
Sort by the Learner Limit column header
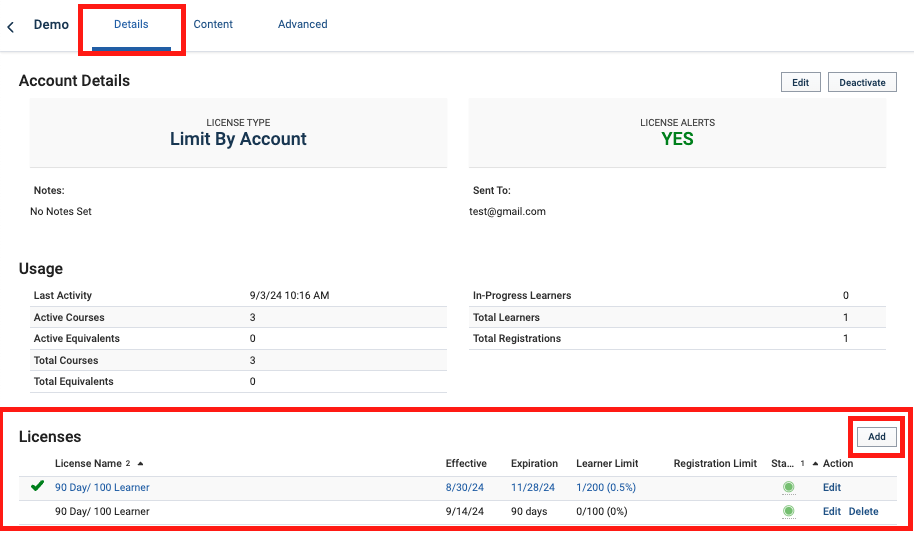607,464
